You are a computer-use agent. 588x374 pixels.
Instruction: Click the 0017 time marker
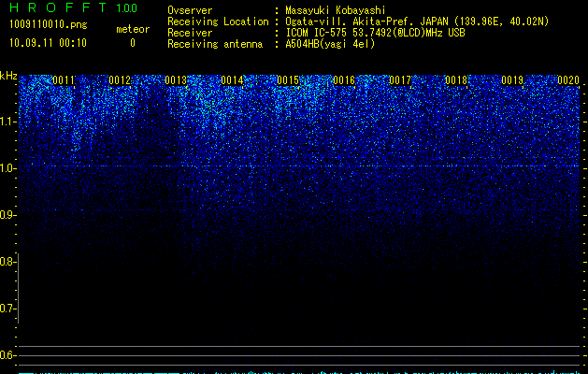coord(400,80)
